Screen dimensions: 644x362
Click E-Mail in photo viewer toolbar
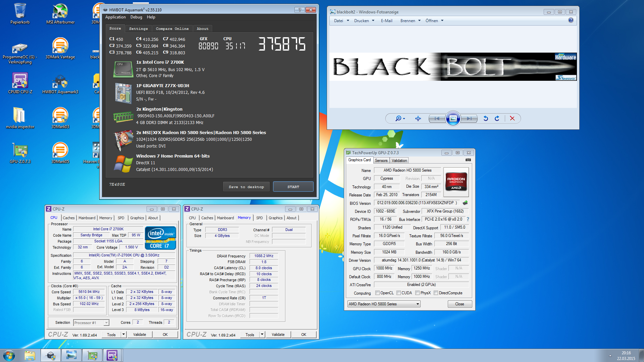pos(386,21)
